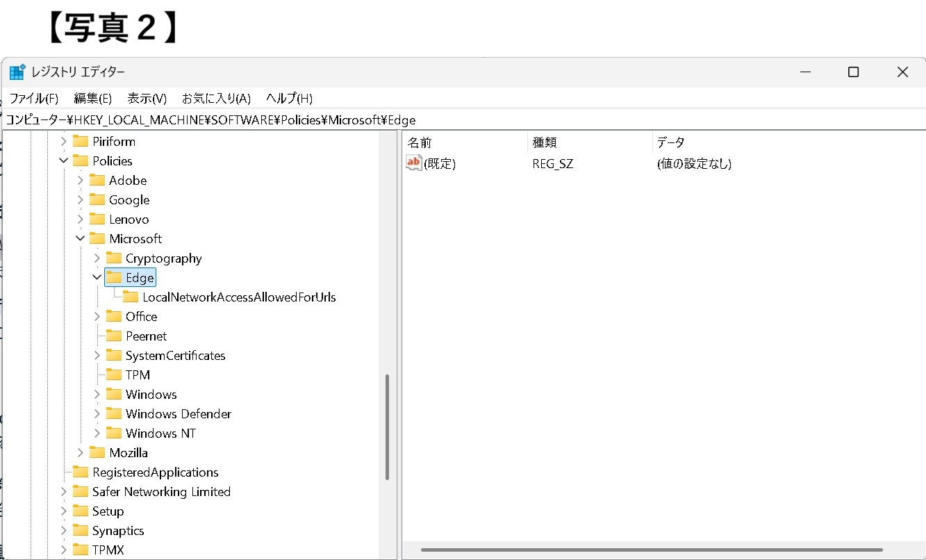Click the Peernet folder icon
Image resolution: width=926 pixels, height=560 pixels.
(x=114, y=336)
